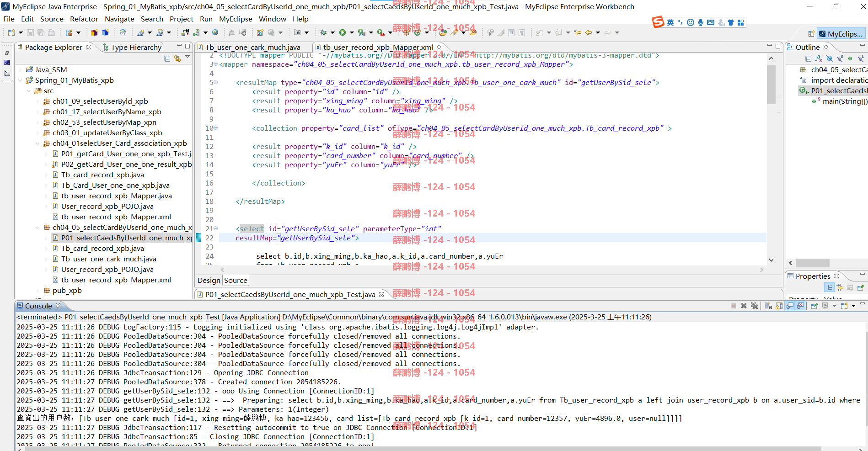Image resolution: width=868 pixels, height=451 pixels.
Task: Fold the resultMap element on line 5
Action: click(x=215, y=83)
